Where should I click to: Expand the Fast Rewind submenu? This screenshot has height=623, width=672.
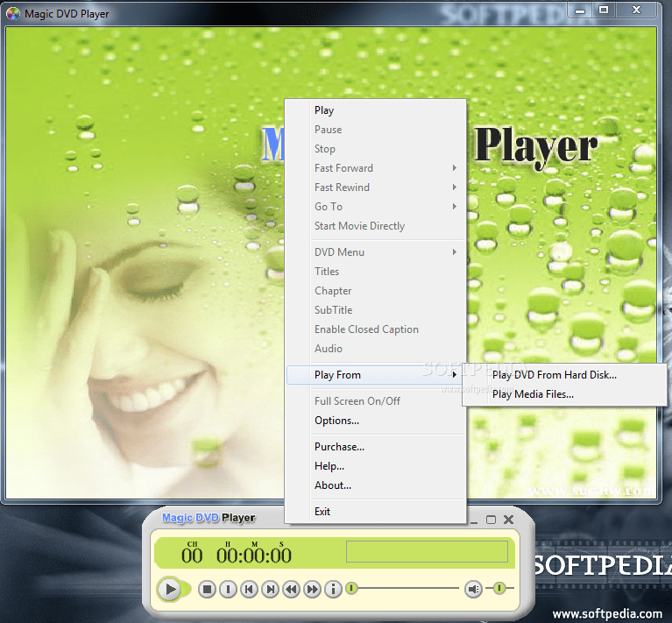[x=376, y=188]
